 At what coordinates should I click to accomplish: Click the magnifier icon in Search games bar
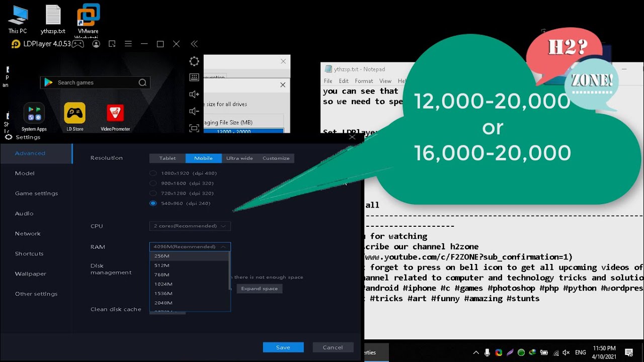(142, 82)
